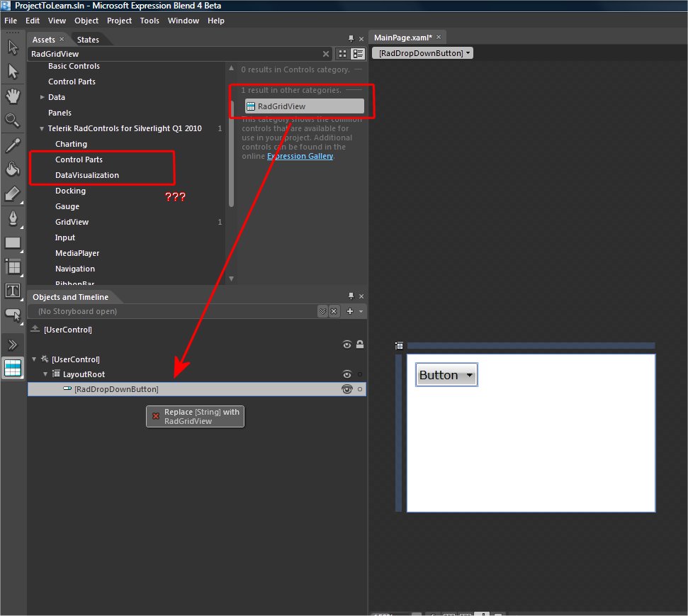This screenshot has height=616, width=688.
Task: Toggle lock all objects header icon
Action: [360, 345]
